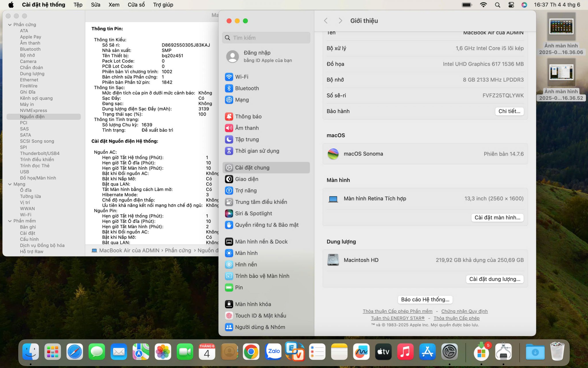Open Màn hình khóa lock screen settings
Viewport: 588px width, 368px height.
pyautogui.click(x=266, y=304)
